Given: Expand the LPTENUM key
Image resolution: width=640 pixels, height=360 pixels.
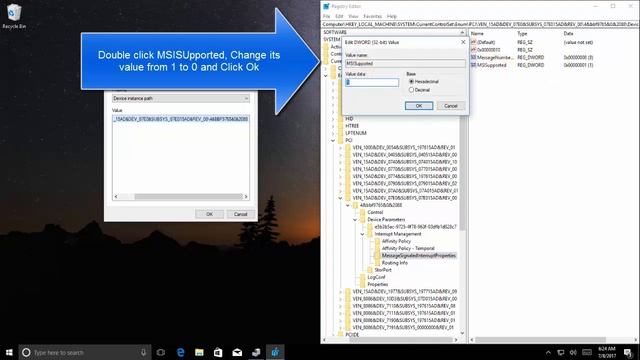Looking at the screenshot, I should pos(333,133).
